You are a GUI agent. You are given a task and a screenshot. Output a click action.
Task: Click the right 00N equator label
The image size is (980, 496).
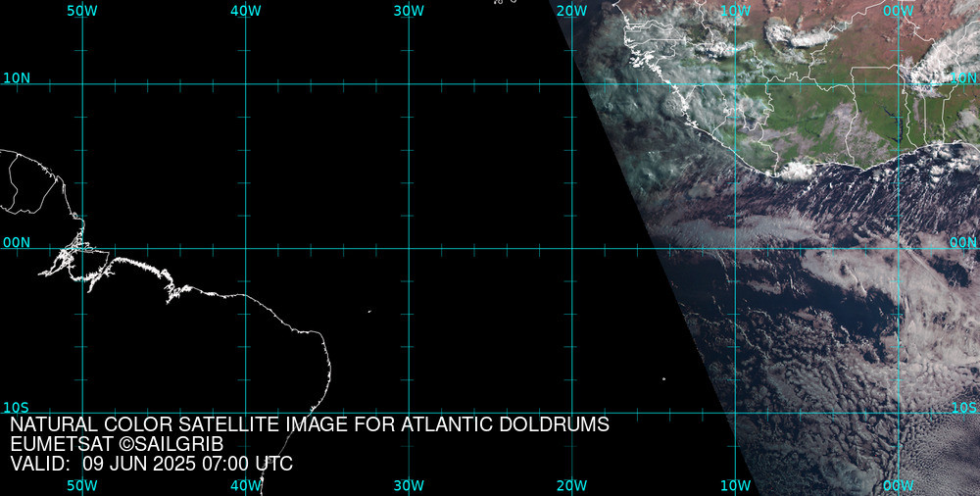point(963,243)
